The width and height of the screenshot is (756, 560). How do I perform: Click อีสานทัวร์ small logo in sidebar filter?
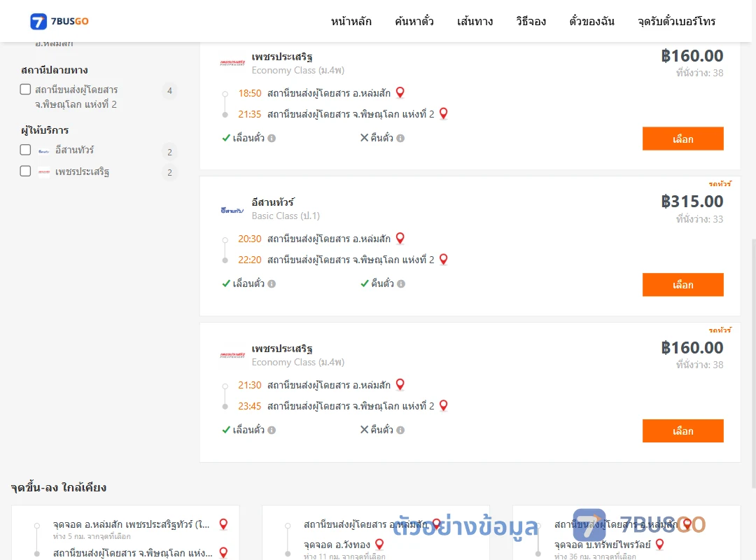click(x=44, y=151)
